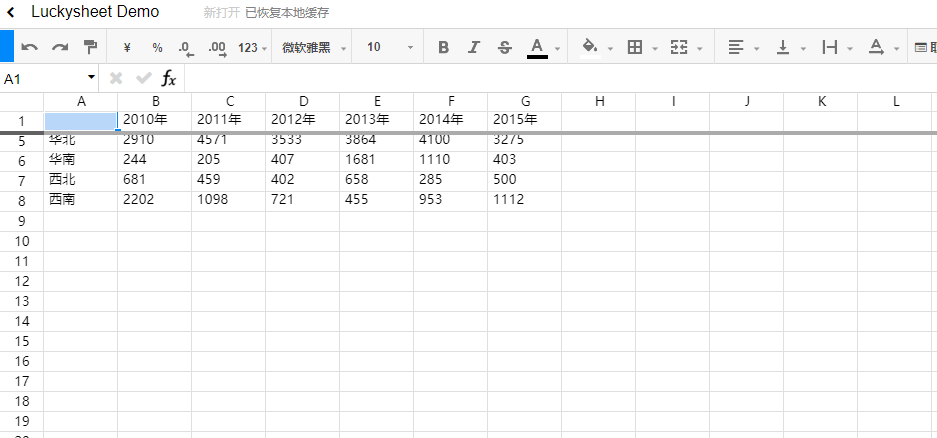Screen dimensions: 937x438
Task: Set vertical bottom alignment
Action: [x=783, y=48]
